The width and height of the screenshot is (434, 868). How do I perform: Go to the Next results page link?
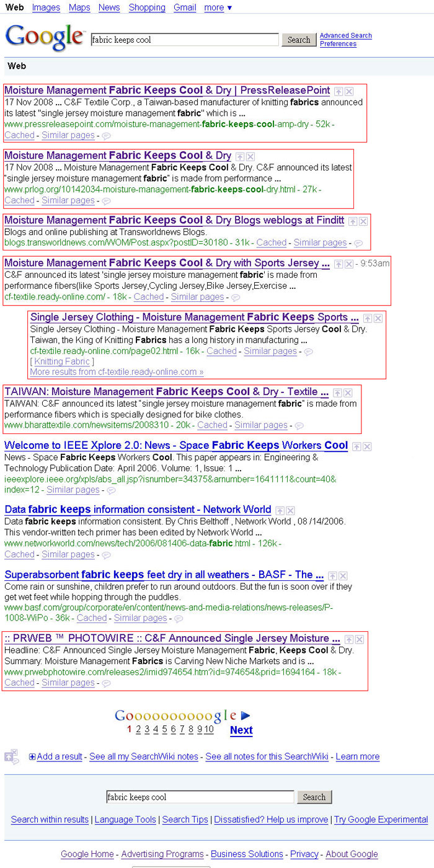click(241, 730)
